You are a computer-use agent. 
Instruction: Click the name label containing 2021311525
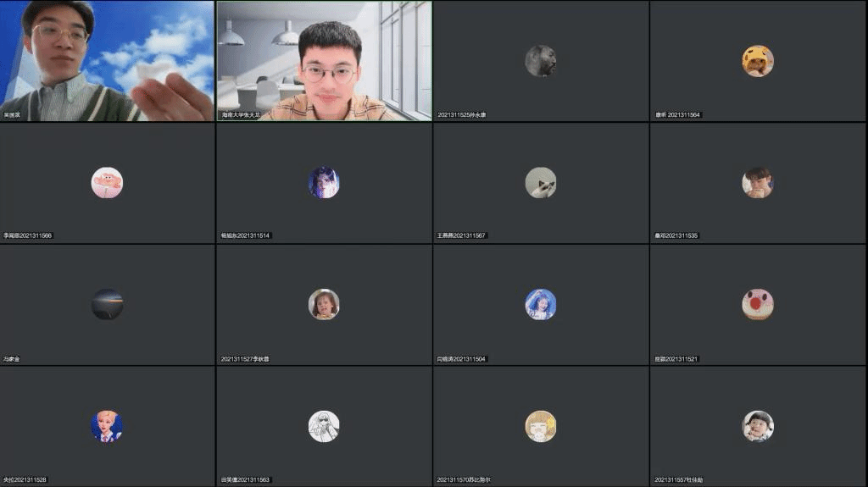462,114
